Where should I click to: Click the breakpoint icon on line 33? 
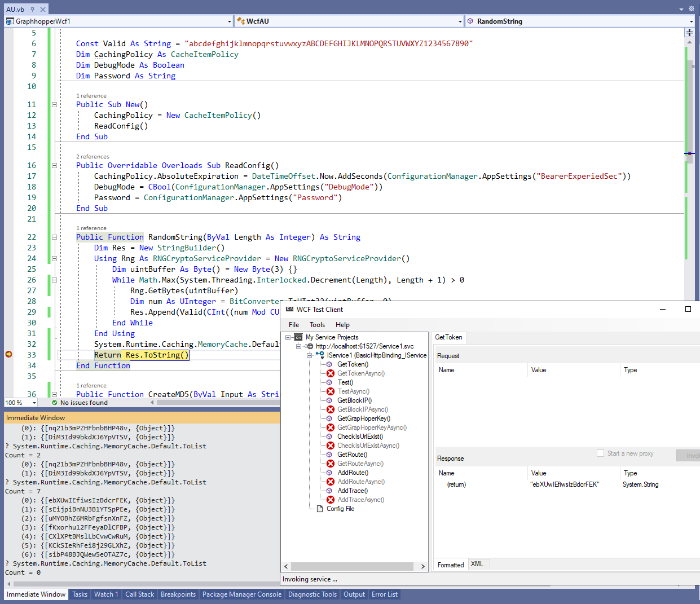(8, 354)
